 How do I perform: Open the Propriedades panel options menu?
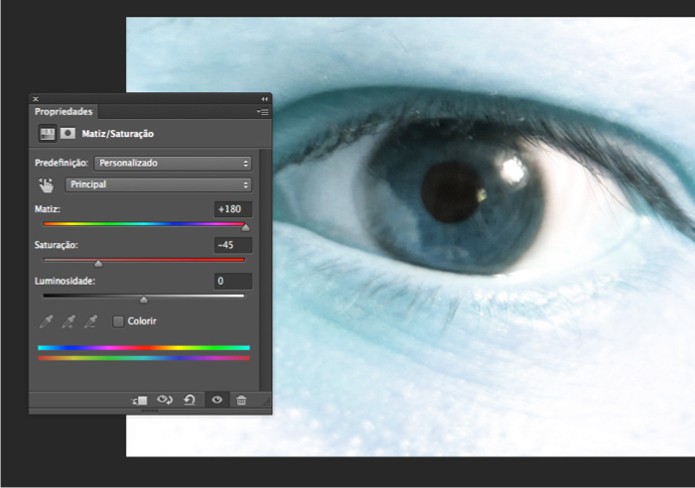click(x=262, y=112)
